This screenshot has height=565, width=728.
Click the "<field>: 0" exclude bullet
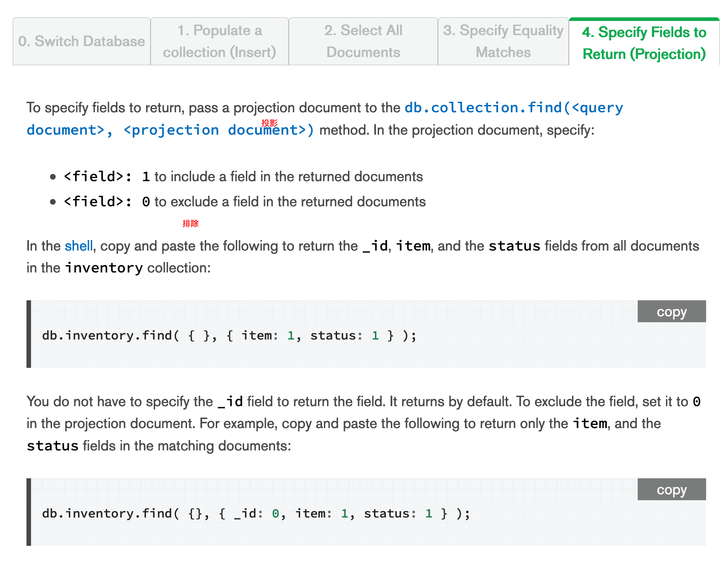[x=244, y=202]
